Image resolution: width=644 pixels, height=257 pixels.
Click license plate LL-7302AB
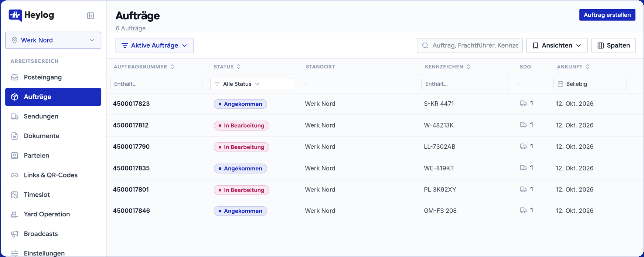440,147
